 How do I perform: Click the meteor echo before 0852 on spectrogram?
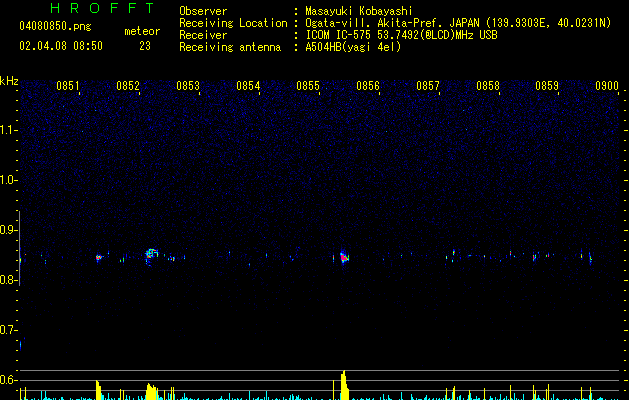(x=99, y=258)
